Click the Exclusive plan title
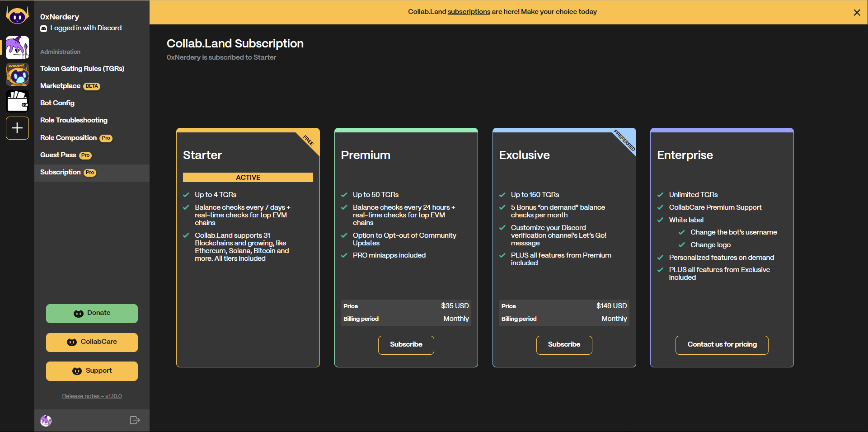Viewport: 868px width, 432px height. point(524,155)
